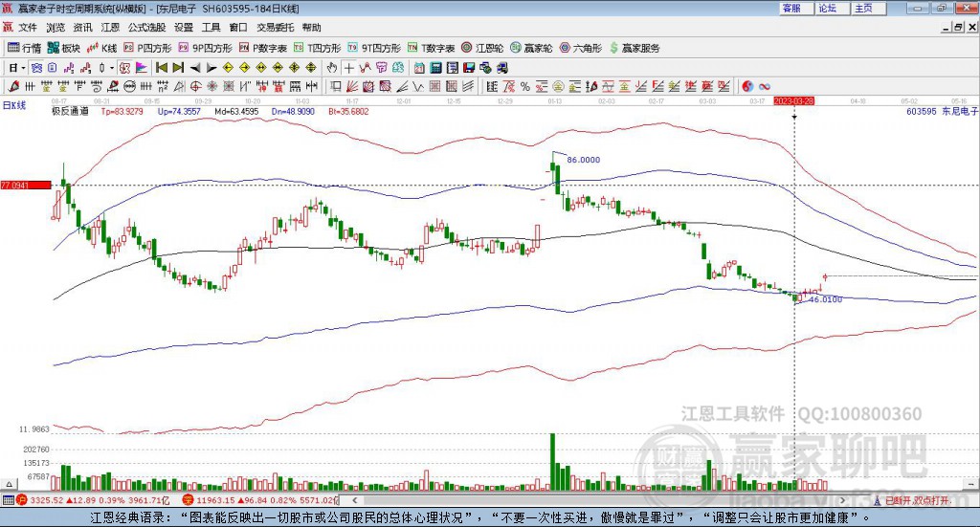Open the 帮助 menu
Image resolution: width=980 pixels, height=527 pixels.
pyautogui.click(x=311, y=28)
